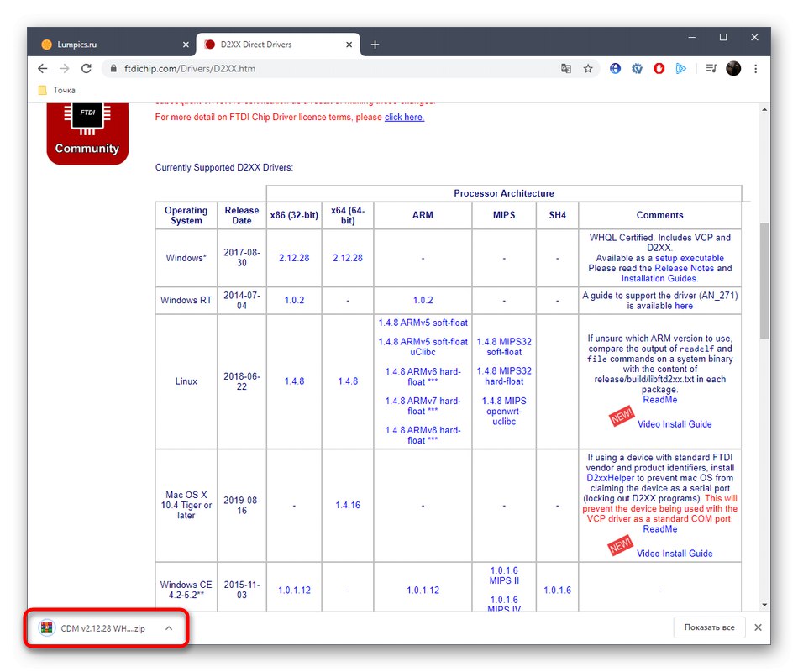Open Linux row Video Install Guide
The image size is (798, 672).
[x=675, y=424]
